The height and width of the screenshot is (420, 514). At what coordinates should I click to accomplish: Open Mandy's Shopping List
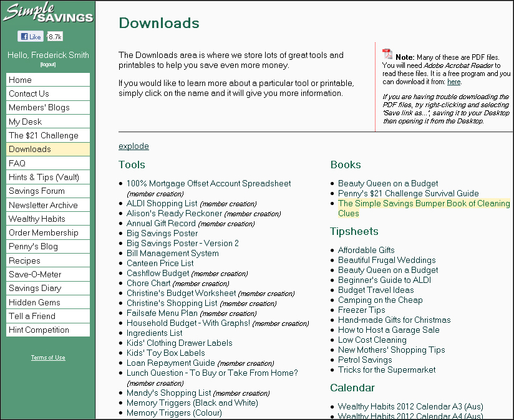pyautogui.click(x=169, y=393)
